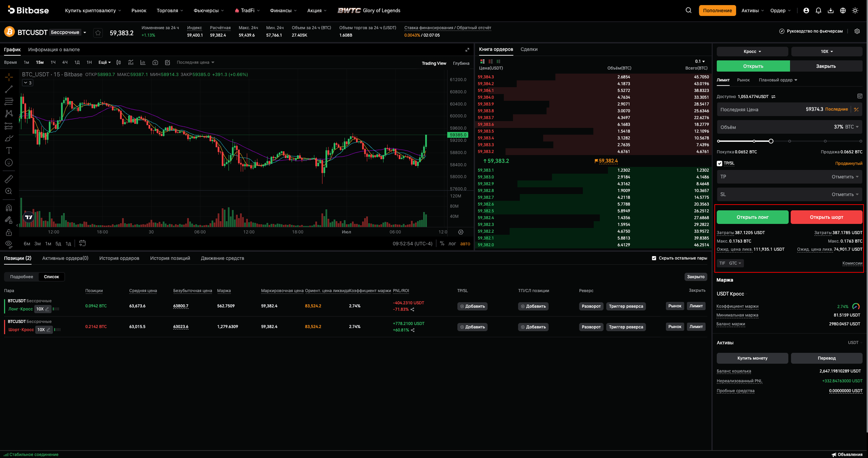Switch to the Сделки tab

529,50
